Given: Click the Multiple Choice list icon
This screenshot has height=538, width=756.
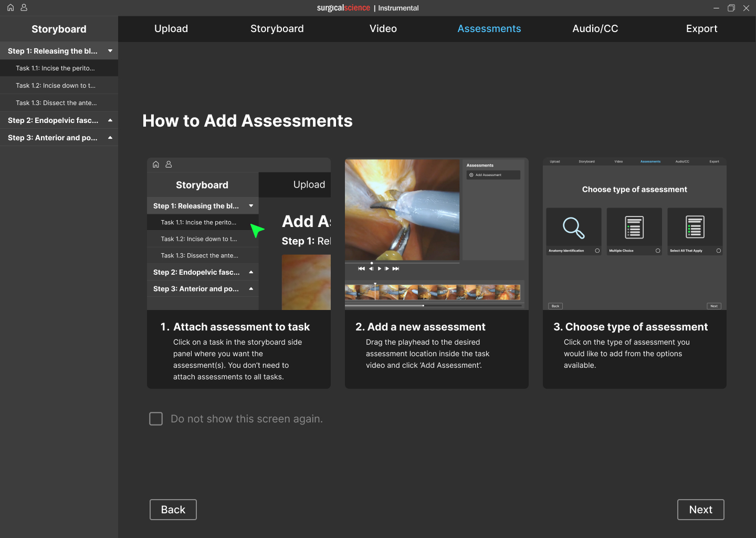Looking at the screenshot, I should point(634,227).
